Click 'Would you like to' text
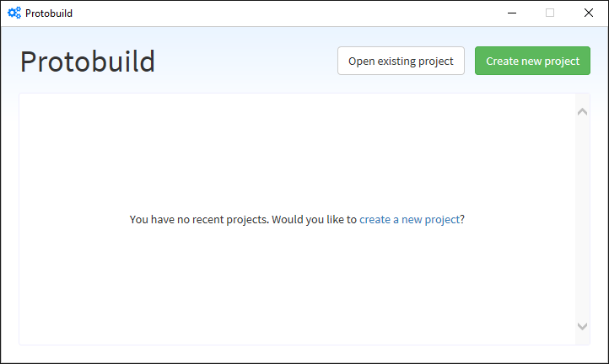609x364 pixels. click(314, 220)
